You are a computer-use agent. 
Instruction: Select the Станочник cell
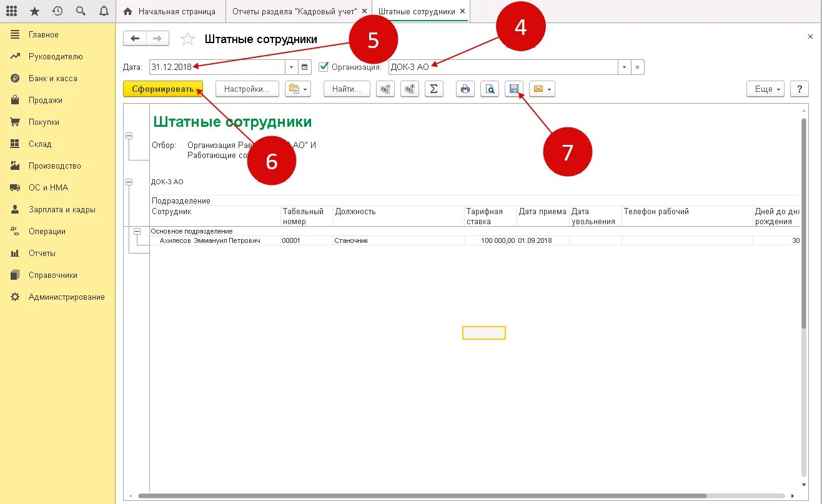(x=399, y=240)
